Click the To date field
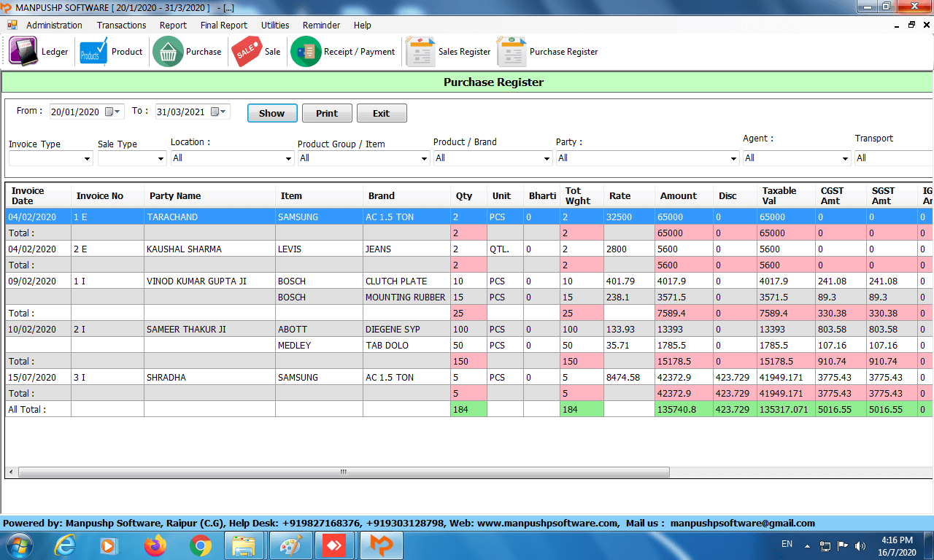Image resolution: width=934 pixels, height=560 pixels. [193, 112]
